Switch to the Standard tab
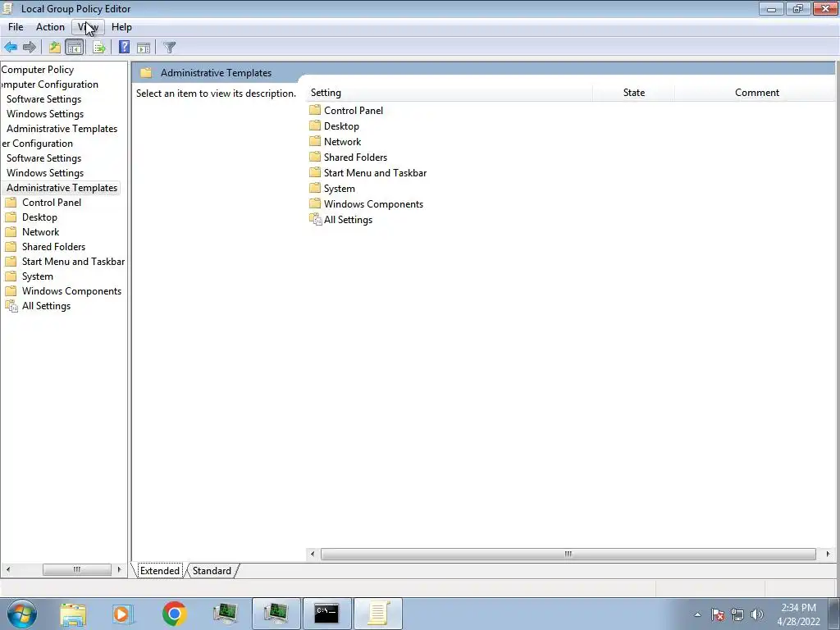Screen dimensions: 840x630 click(212, 571)
